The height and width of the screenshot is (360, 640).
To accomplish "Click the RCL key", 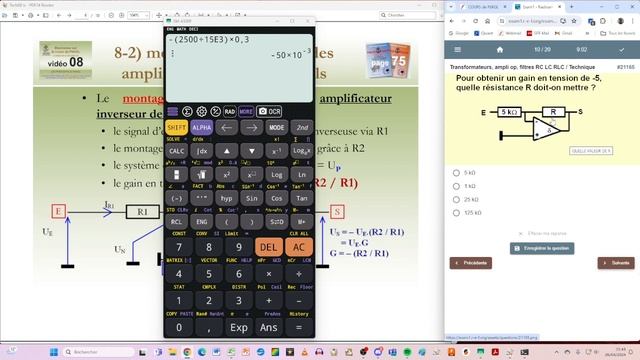I will (176, 222).
